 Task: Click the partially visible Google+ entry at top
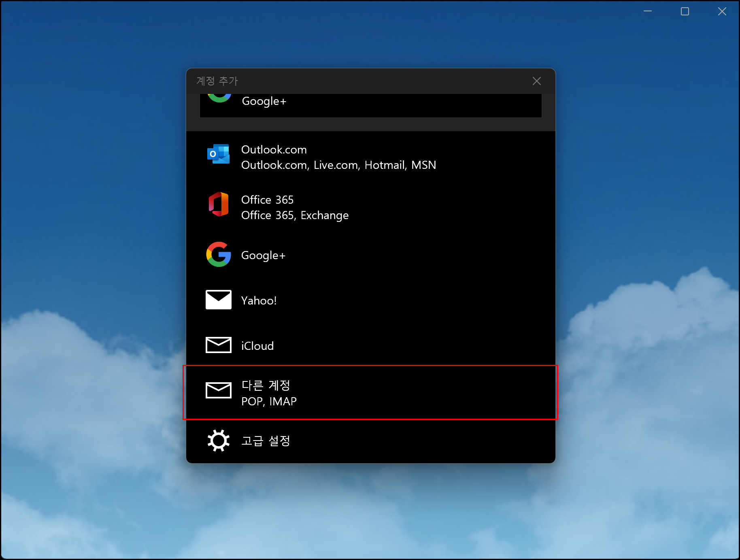coord(371,105)
